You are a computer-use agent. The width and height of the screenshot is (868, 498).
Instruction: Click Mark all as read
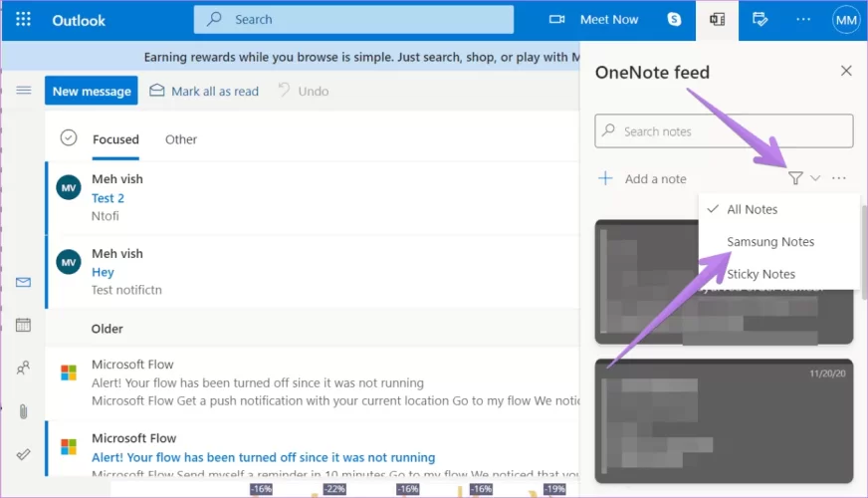pos(204,91)
